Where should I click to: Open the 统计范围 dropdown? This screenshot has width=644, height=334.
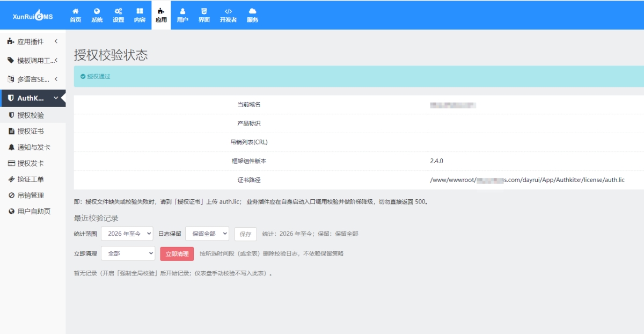[127, 234]
